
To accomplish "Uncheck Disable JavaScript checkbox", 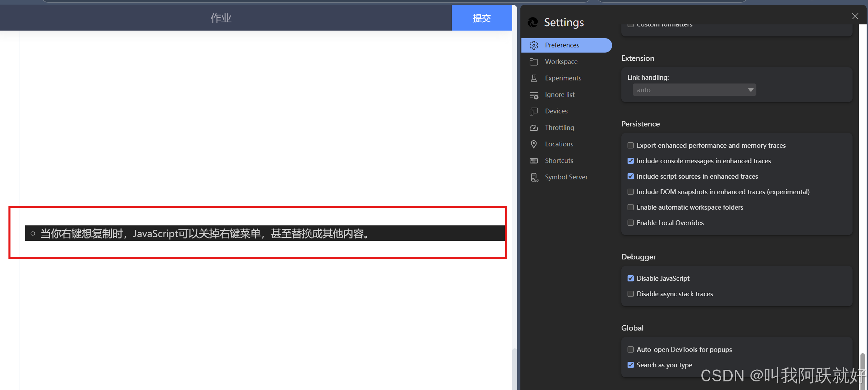I will click(630, 278).
